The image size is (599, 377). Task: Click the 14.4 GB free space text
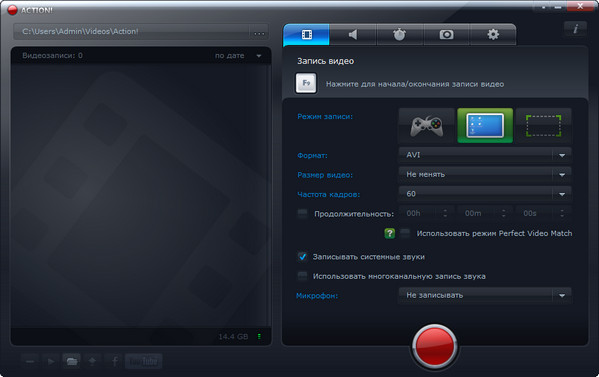[x=233, y=337]
